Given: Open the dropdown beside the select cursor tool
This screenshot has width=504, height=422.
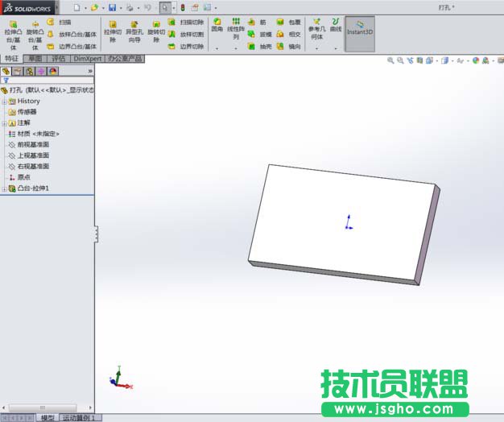Looking at the screenshot, I should 174,8.
